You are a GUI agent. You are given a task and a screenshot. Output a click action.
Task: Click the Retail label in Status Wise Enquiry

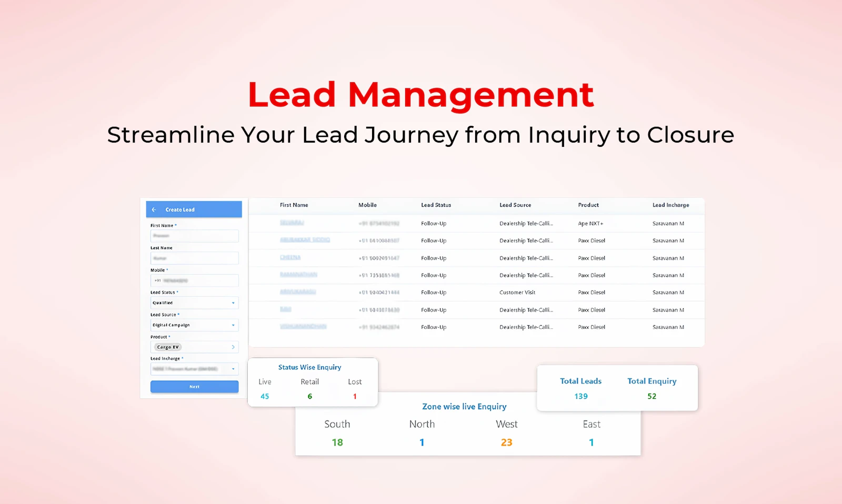pyautogui.click(x=309, y=382)
